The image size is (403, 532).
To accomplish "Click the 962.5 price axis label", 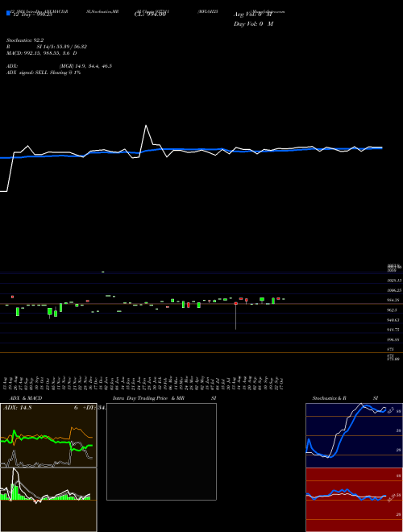I will click(x=393, y=310).
